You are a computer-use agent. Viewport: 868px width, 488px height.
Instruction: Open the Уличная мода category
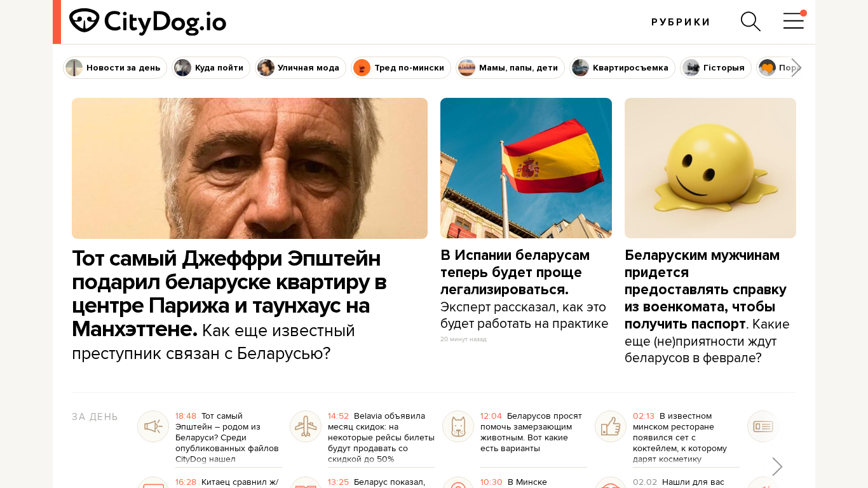coord(301,67)
